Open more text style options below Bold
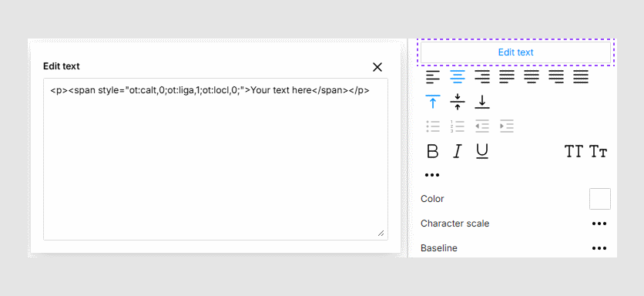 tap(432, 175)
